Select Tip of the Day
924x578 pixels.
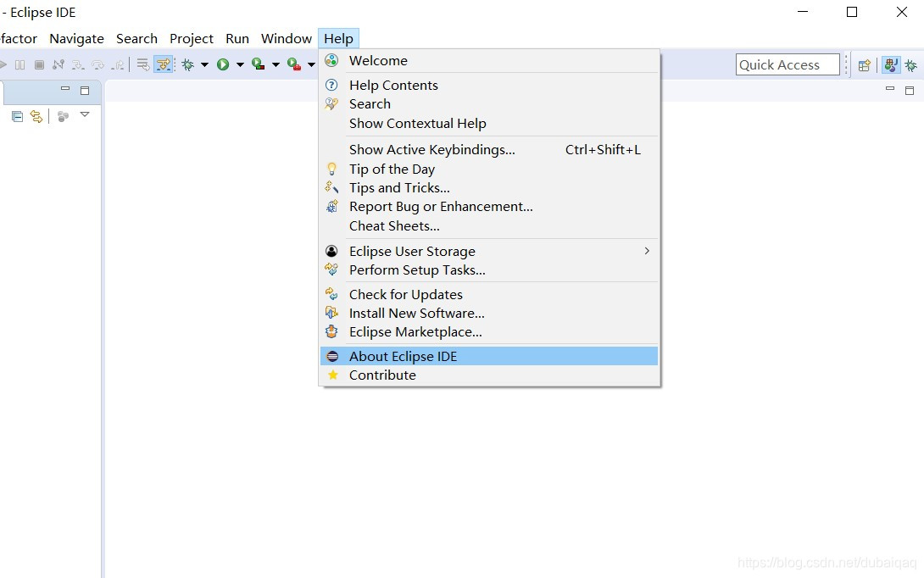[x=489, y=170]
